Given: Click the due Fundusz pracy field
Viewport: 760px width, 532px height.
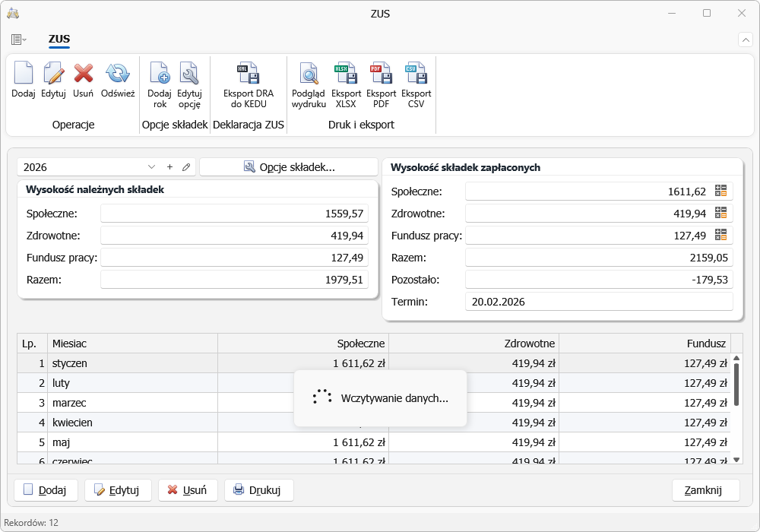Looking at the screenshot, I should (x=235, y=258).
